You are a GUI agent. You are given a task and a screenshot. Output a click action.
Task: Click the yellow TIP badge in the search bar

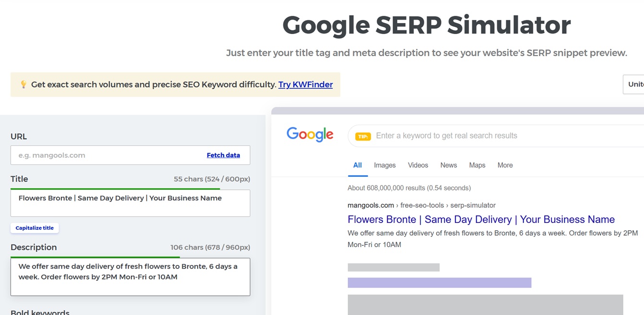point(363,136)
